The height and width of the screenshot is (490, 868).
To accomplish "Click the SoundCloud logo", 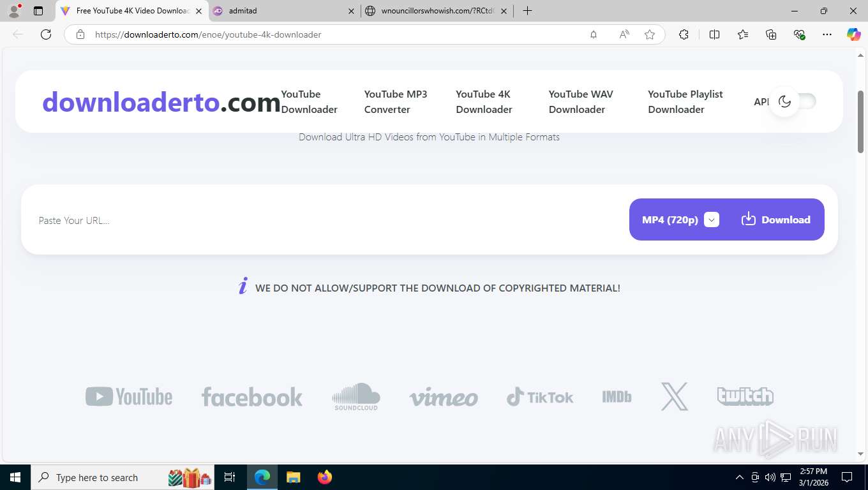I will point(356,396).
